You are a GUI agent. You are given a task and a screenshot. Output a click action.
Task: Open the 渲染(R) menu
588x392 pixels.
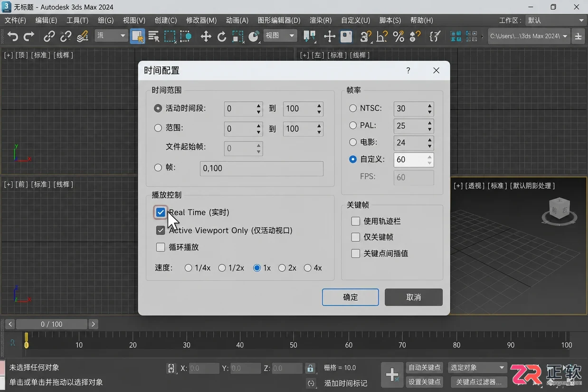click(321, 20)
